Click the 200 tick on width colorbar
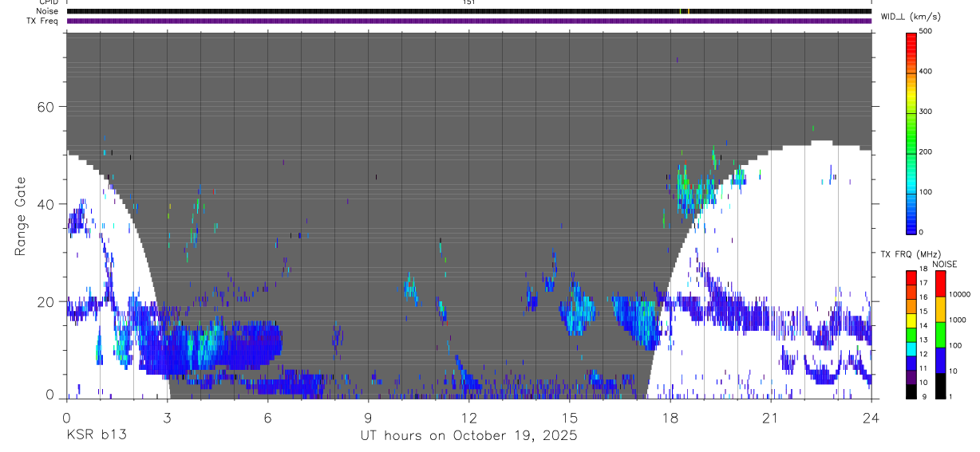The image size is (980, 452). coord(927,151)
